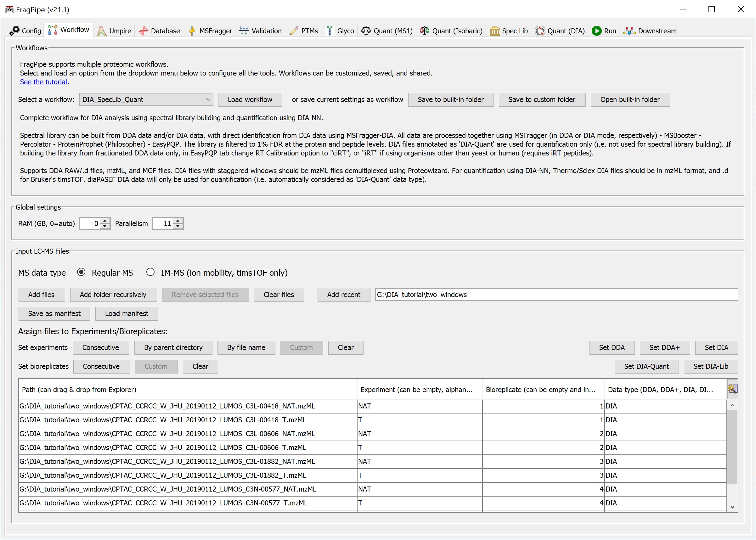Click the Load workflow button

tap(250, 99)
